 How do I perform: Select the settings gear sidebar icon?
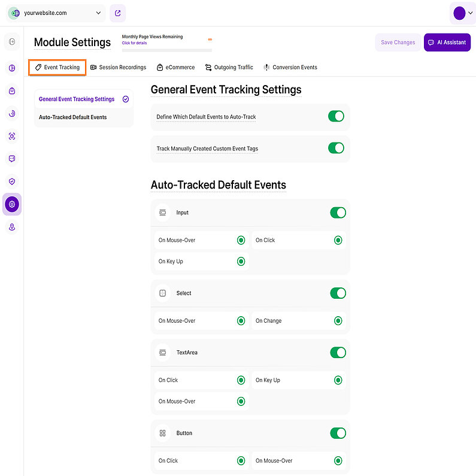(x=12, y=204)
